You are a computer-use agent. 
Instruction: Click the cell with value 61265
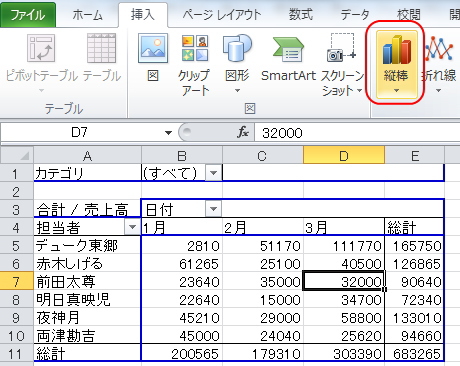point(182,263)
